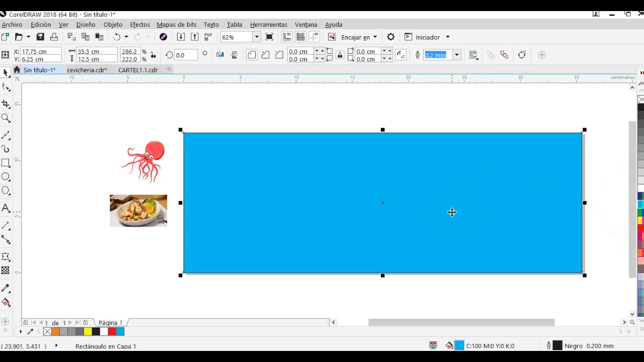
Task: Click the Full-screen preview icon
Action: pos(269,37)
